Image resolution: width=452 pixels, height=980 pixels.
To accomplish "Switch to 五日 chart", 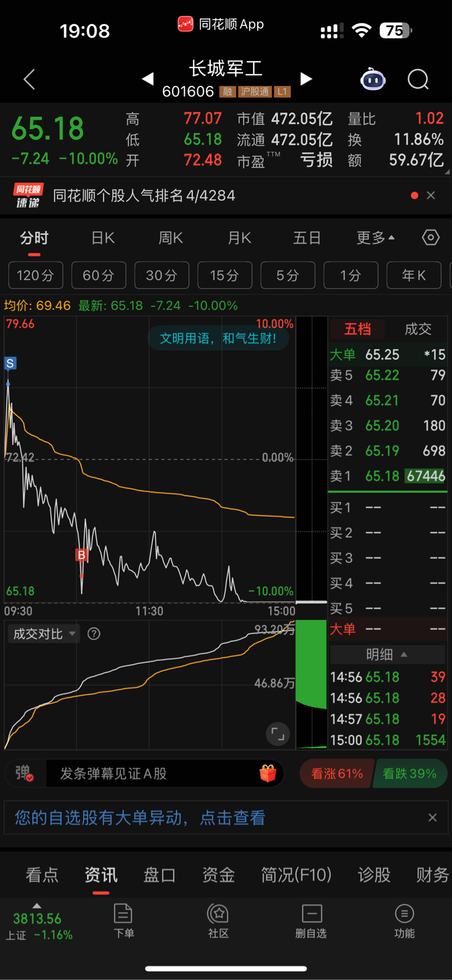I will (x=307, y=238).
